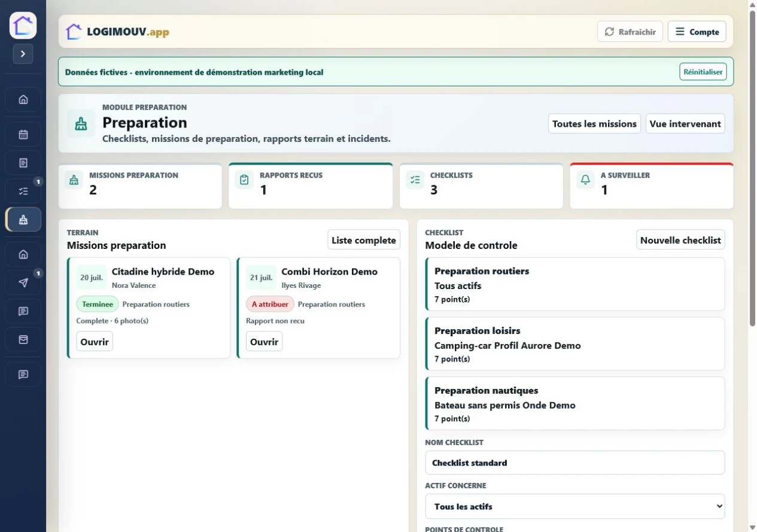Click the A attribuer status badge
757x532 pixels.
pyautogui.click(x=270, y=304)
